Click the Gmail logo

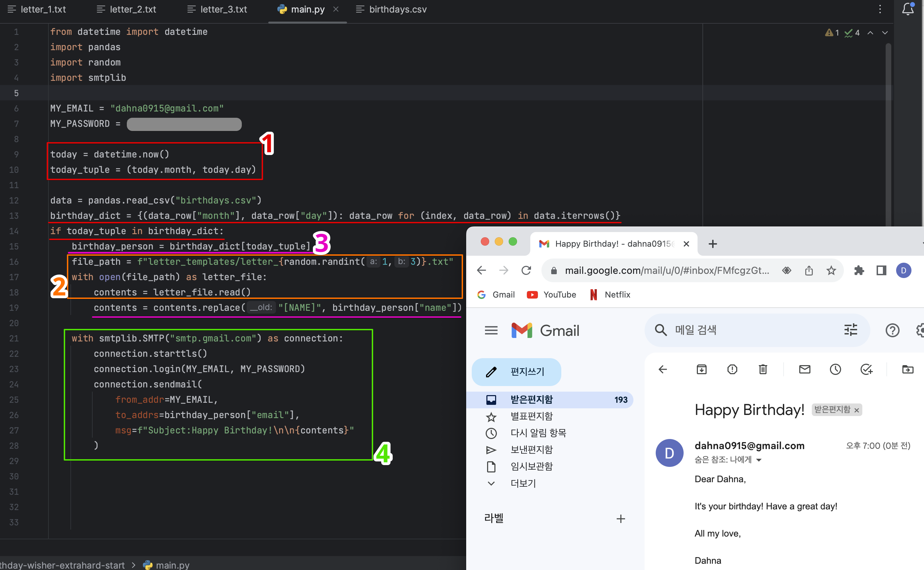click(x=545, y=330)
